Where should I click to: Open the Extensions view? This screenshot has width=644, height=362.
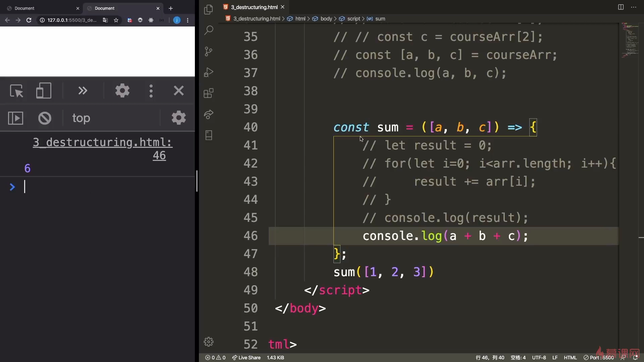pos(208,93)
